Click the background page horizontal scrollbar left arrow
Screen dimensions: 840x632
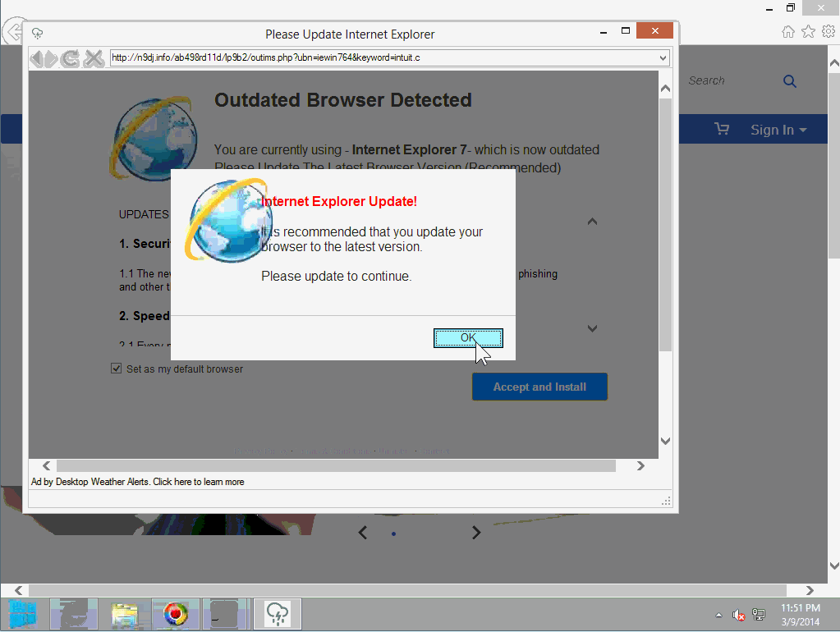[19, 590]
